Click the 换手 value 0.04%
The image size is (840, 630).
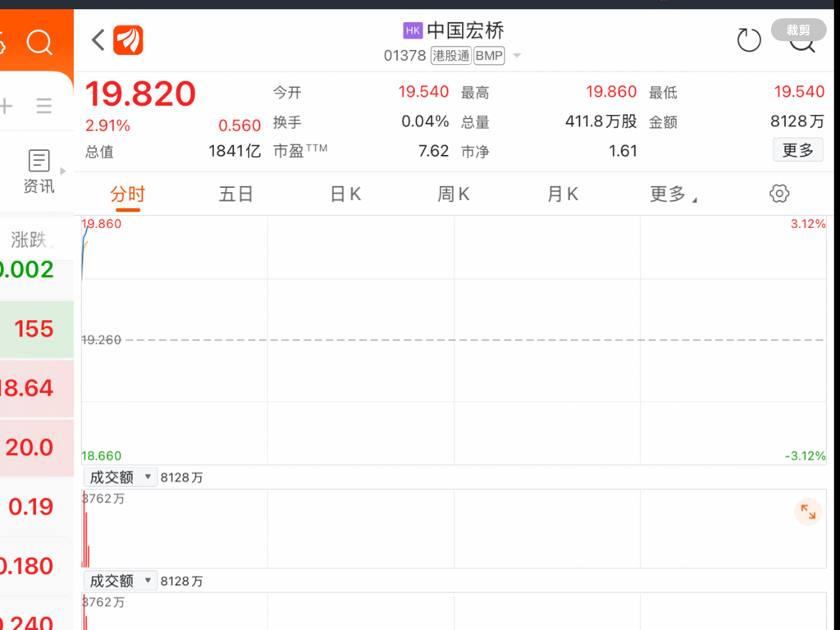[x=425, y=121]
